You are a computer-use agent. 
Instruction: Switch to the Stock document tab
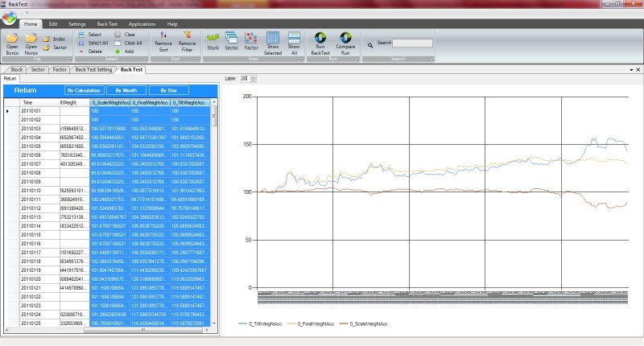coord(15,70)
